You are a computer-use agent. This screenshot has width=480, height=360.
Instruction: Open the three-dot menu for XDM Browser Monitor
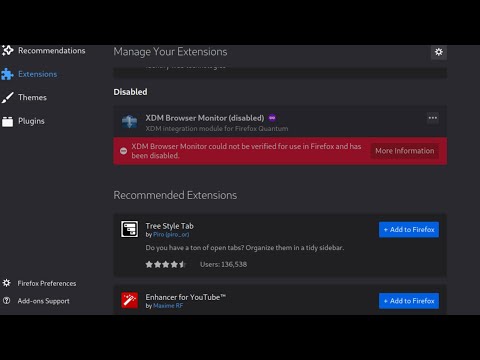(433, 118)
